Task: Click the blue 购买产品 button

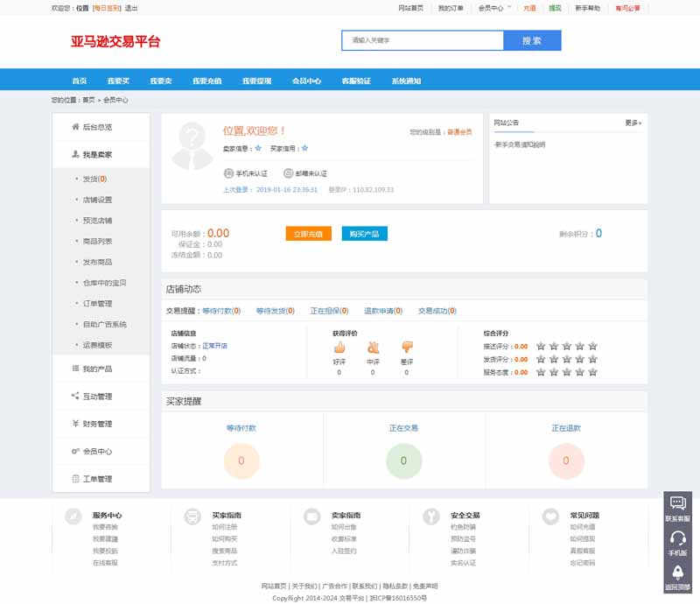Action: pos(364,234)
